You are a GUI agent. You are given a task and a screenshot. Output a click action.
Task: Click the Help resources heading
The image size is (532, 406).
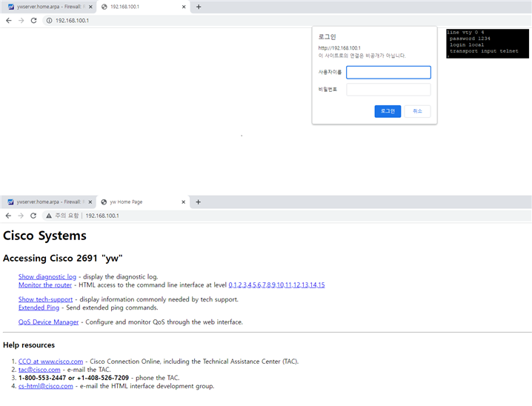click(29, 345)
